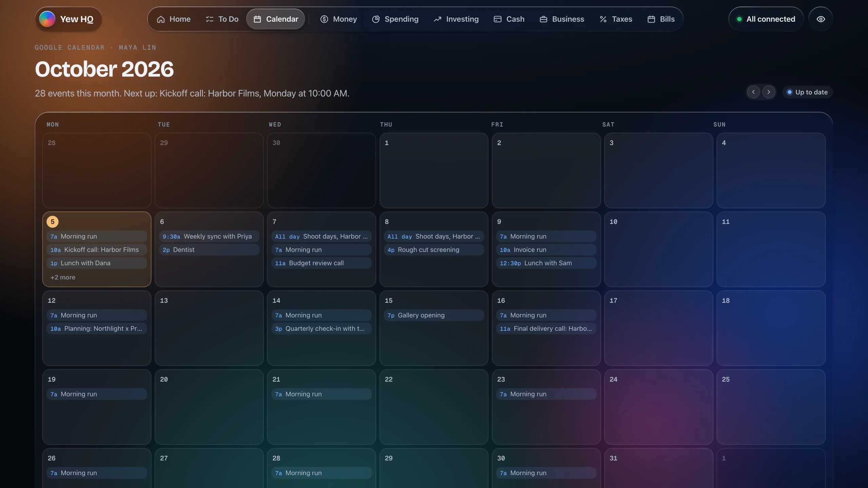Go to the previous month
868x488 pixels.
(x=753, y=92)
